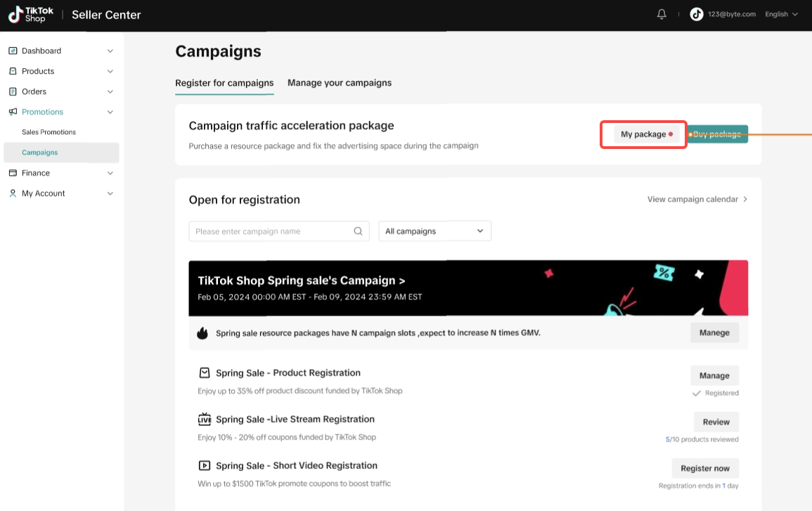812x511 pixels.
Task: Click the account avatar icon
Action: pos(696,14)
